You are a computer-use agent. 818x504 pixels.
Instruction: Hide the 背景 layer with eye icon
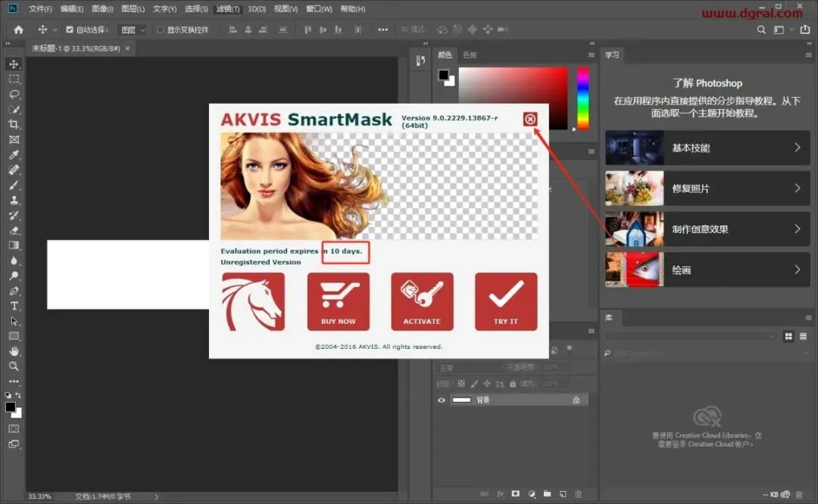pos(442,400)
